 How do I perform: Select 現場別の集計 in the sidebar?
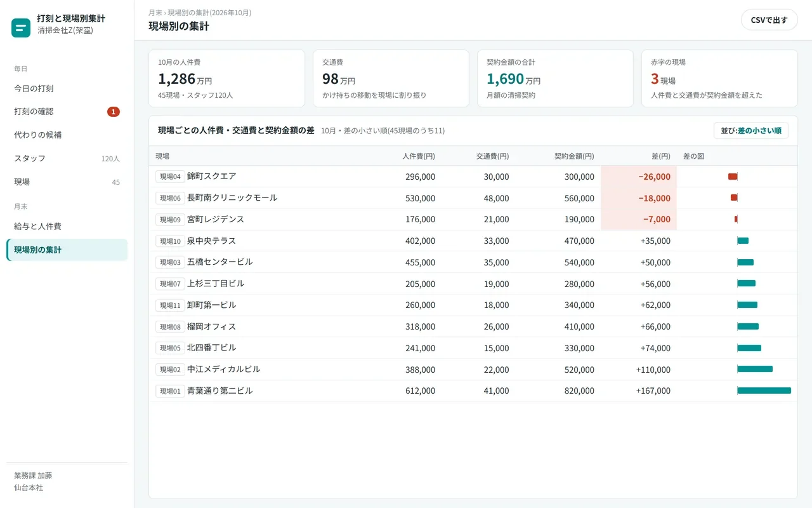[x=67, y=250]
